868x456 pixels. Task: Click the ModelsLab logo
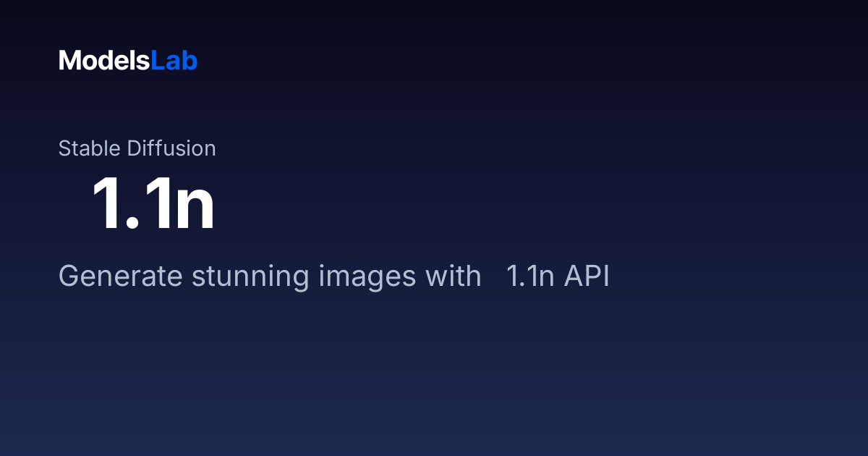(x=128, y=61)
